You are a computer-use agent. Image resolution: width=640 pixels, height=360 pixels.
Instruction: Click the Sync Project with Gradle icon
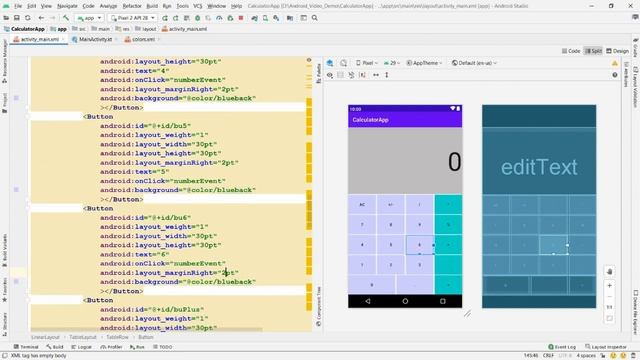(254, 18)
